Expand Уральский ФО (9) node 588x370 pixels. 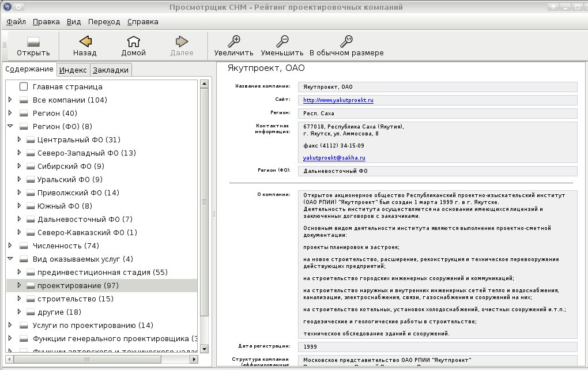pyautogui.click(x=19, y=179)
